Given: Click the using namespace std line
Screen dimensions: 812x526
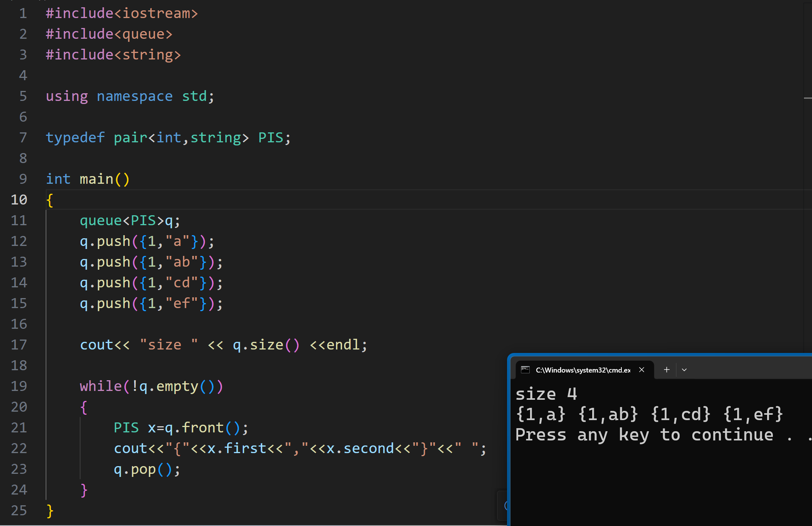Looking at the screenshot, I should 130,96.
